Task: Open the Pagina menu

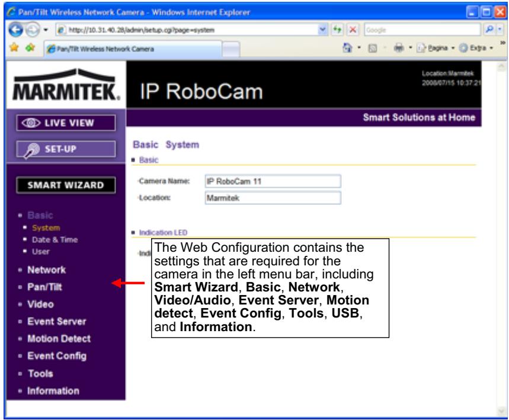Action: (x=436, y=48)
